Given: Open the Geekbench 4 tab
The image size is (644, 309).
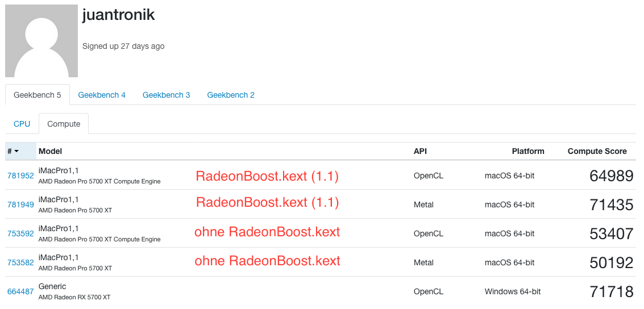Looking at the screenshot, I should click(102, 95).
